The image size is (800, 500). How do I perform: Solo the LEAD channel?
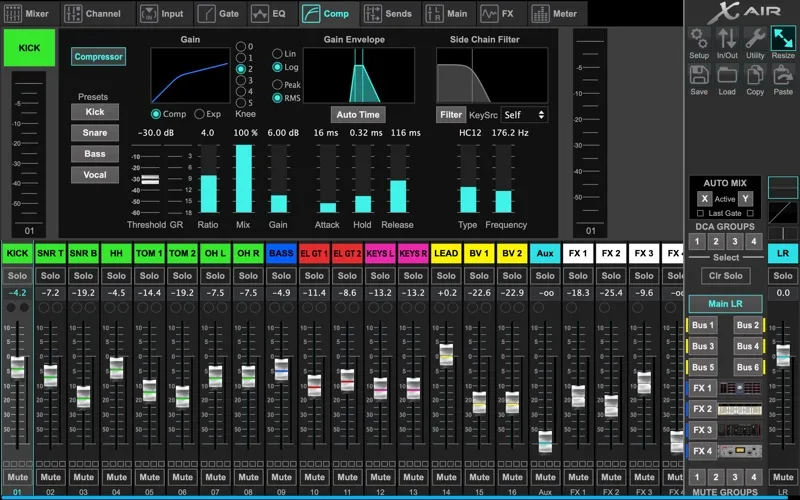446,276
